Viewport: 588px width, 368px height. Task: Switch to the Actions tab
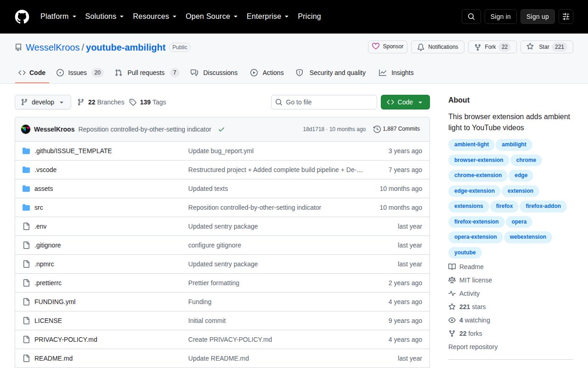(x=267, y=73)
